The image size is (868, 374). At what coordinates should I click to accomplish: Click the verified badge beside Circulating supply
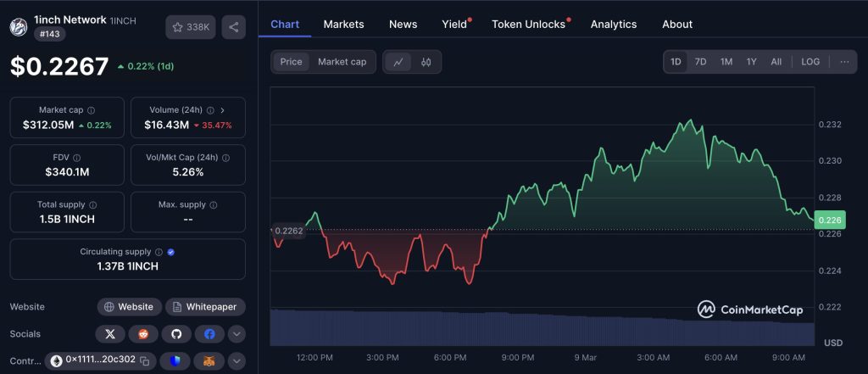(x=171, y=252)
